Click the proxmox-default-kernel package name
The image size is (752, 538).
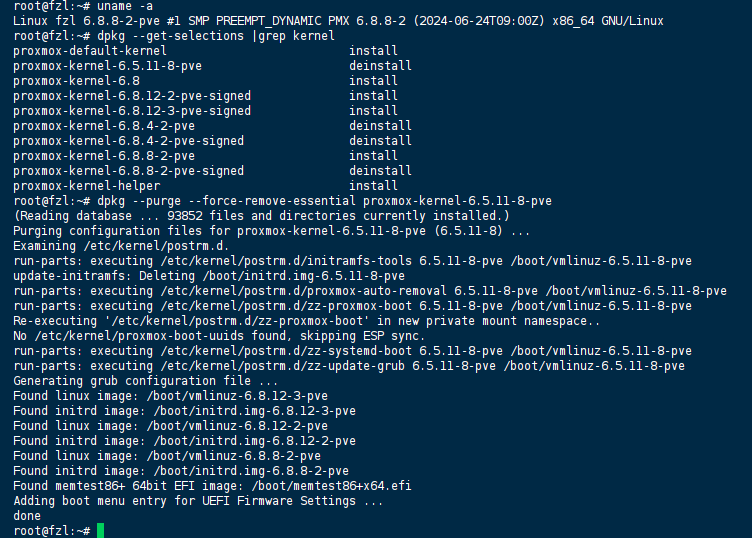coord(90,51)
